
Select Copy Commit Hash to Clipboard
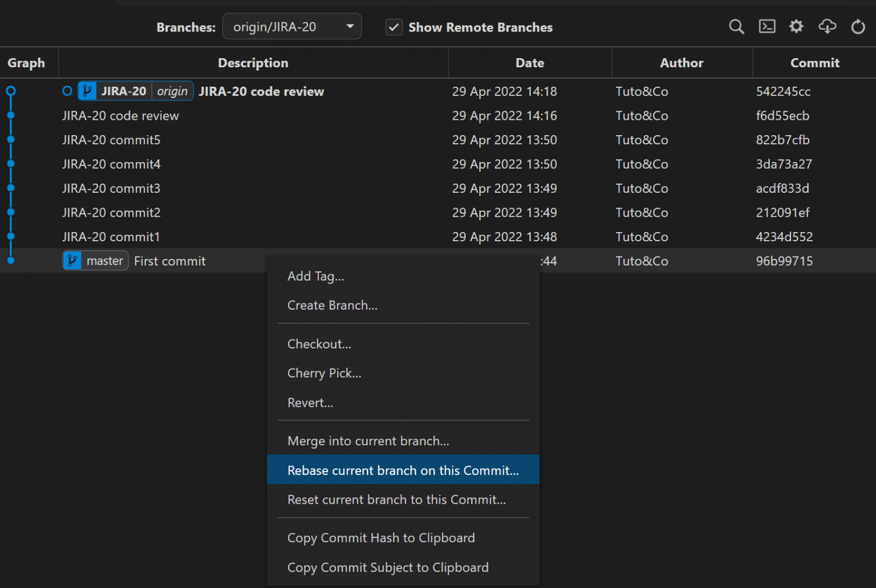click(x=381, y=537)
